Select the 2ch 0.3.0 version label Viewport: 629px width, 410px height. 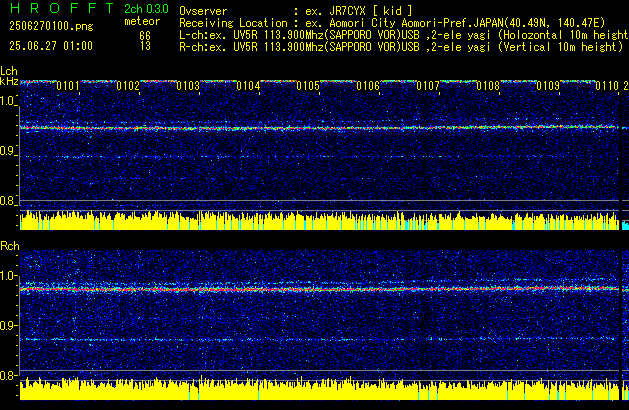click(146, 8)
